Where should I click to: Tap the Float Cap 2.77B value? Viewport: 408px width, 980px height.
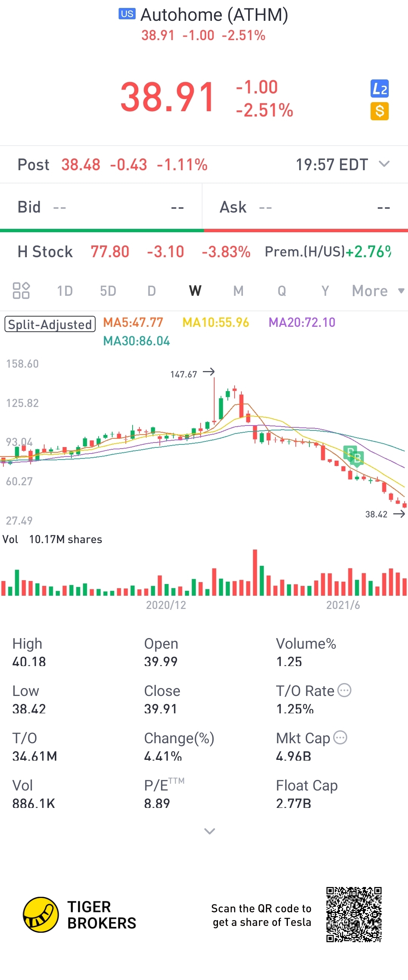[x=294, y=803]
